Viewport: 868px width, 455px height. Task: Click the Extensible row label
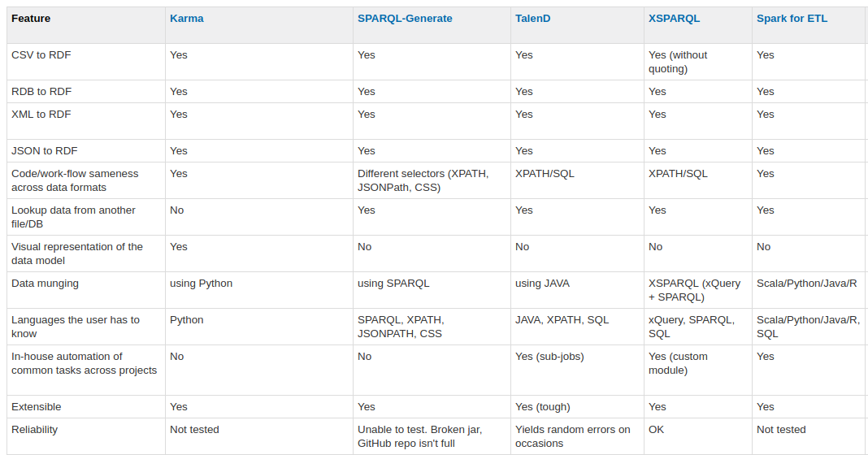click(37, 407)
